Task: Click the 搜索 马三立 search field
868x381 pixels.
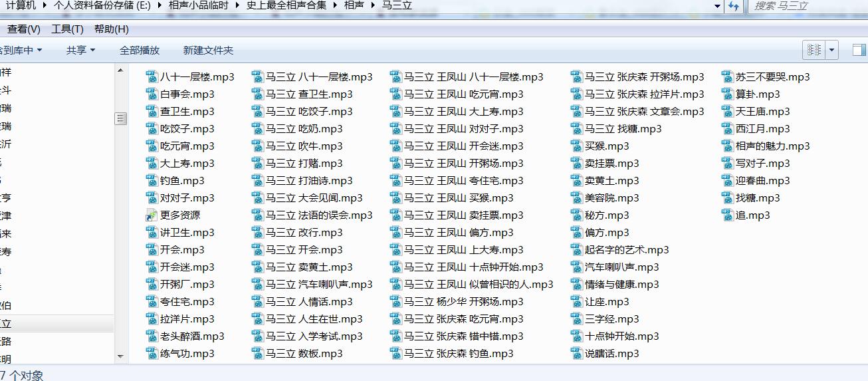Action: tap(808, 6)
